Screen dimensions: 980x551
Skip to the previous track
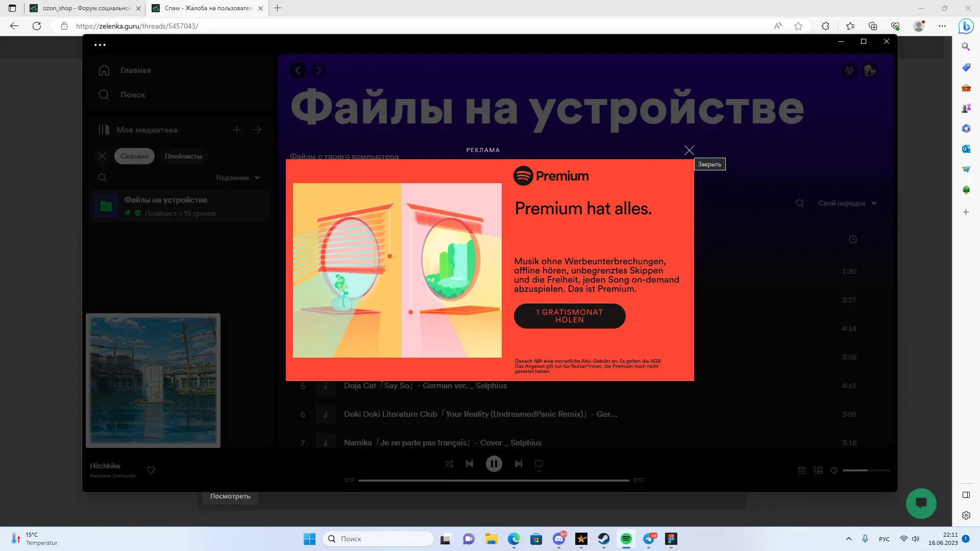point(470,464)
